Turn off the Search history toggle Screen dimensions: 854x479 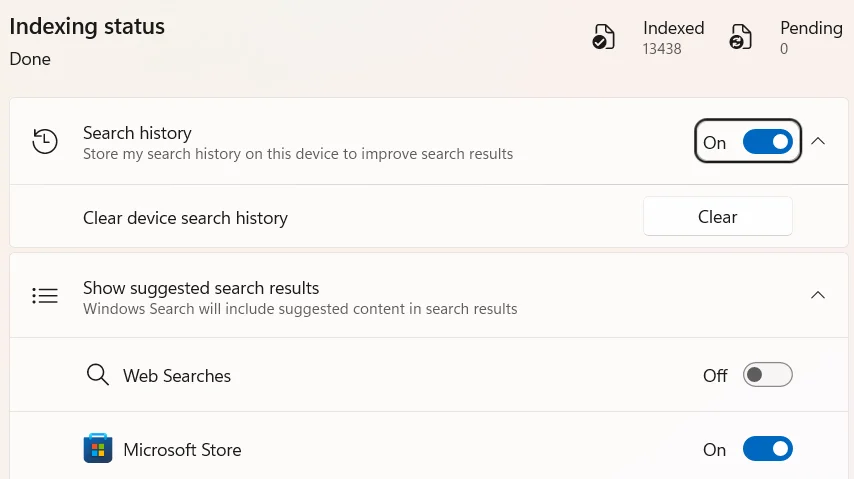pos(767,142)
